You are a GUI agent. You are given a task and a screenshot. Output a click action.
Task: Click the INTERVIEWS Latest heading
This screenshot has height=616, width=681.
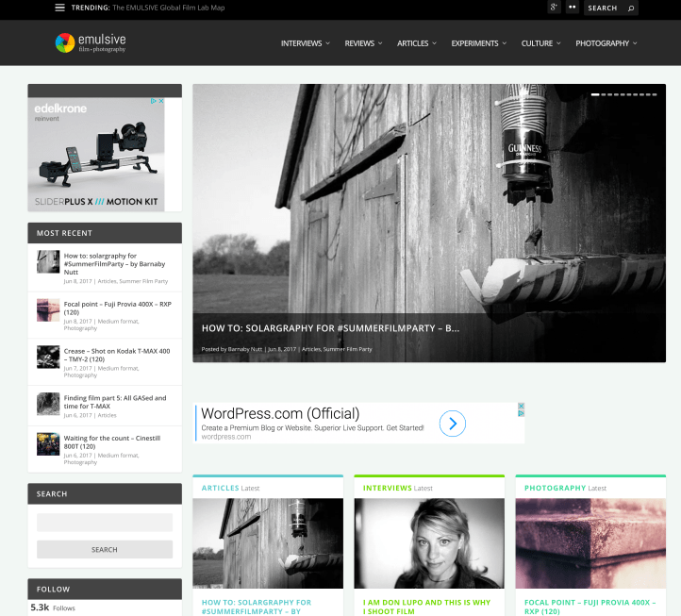(x=397, y=489)
